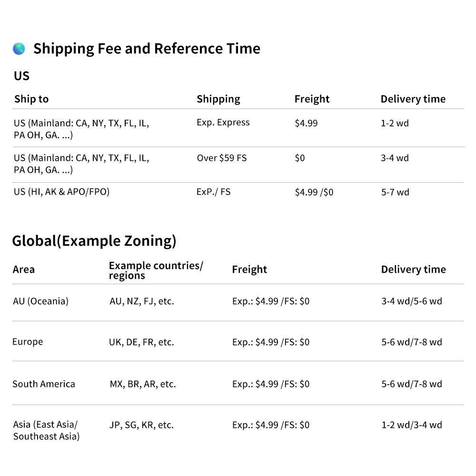Click the globe icon beside Shipping Fee heading
This screenshot has width=476, height=476.
pyautogui.click(x=19, y=49)
